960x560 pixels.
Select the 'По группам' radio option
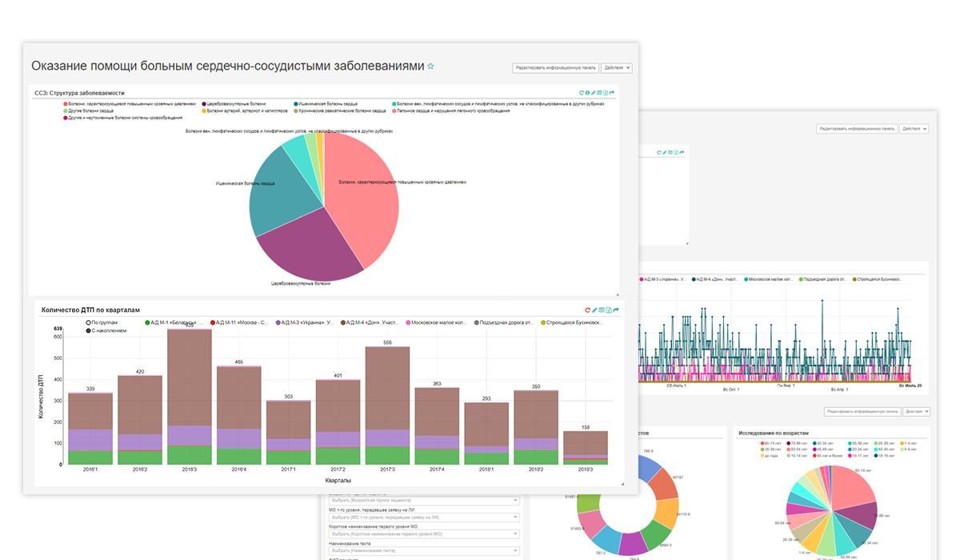(88, 322)
